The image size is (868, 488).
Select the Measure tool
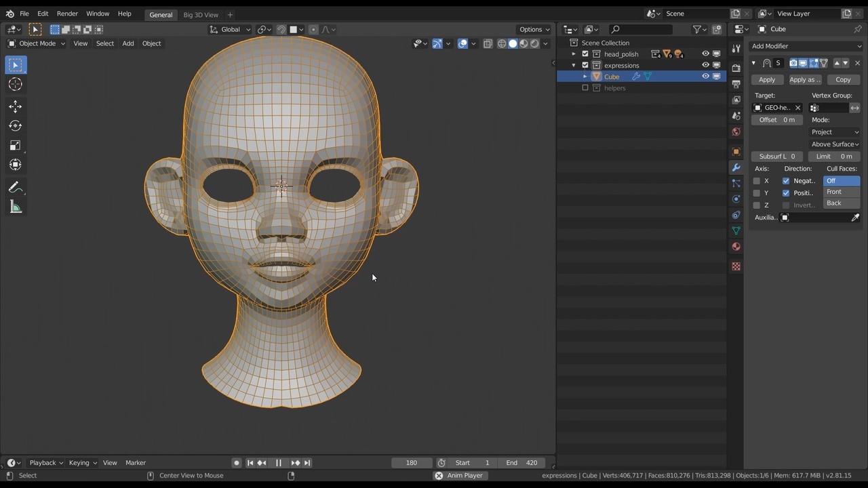(15, 207)
